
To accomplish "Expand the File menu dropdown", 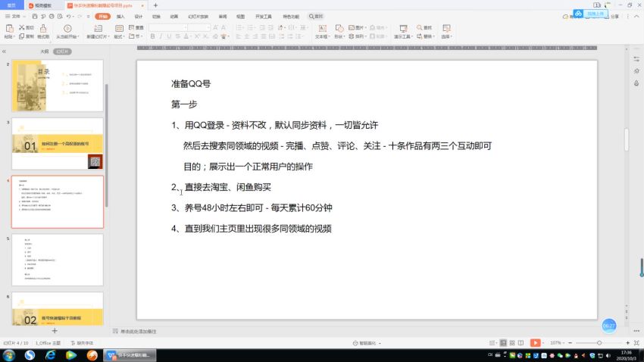I will point(15,17).
